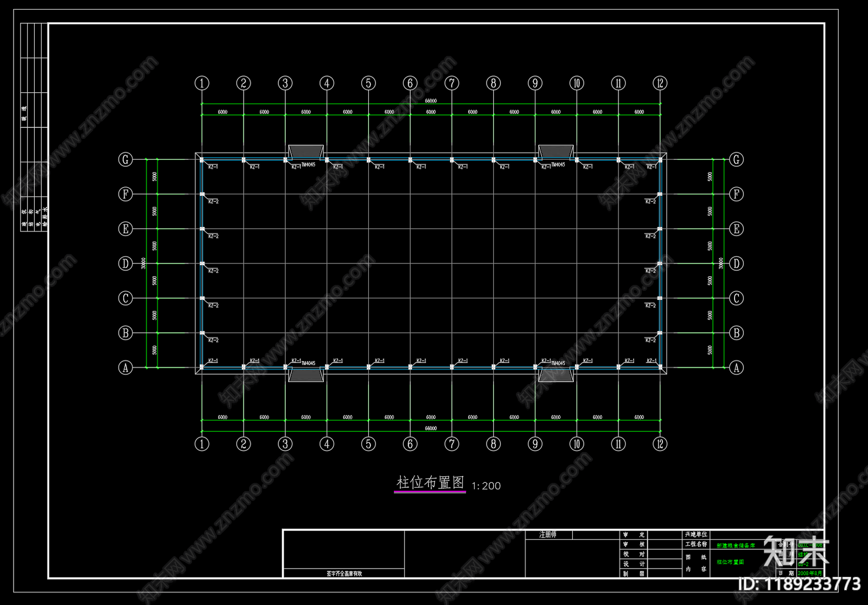The image size is (868, 605).
Task: Click the drawing number GS-2
Action: click(803, 564)
